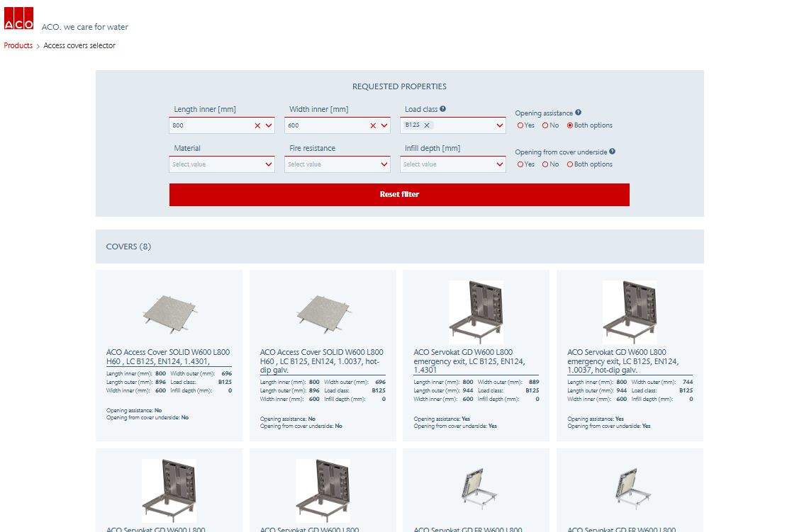Open the Load class dropdown arrow

(500, 125)
